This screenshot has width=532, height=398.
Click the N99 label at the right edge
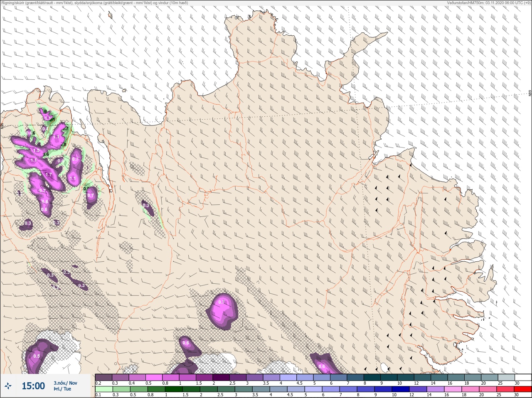click(x=530, y=93)
